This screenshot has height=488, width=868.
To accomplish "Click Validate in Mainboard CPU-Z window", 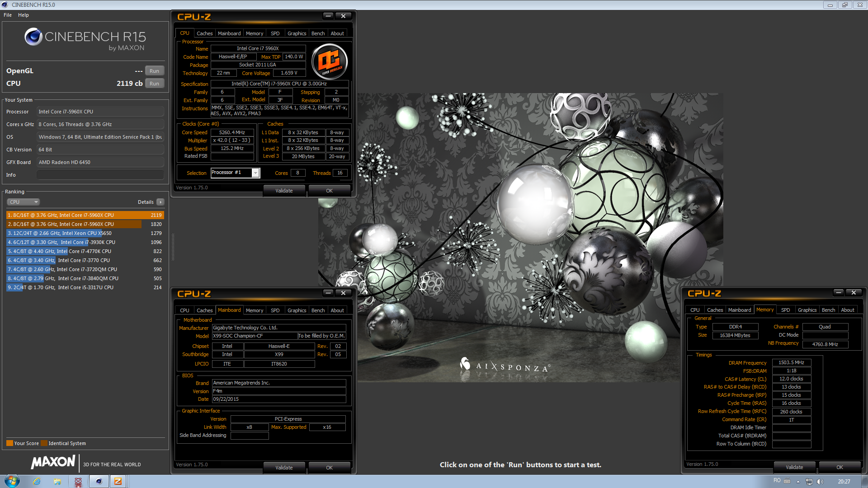I will tap(284, 468).
